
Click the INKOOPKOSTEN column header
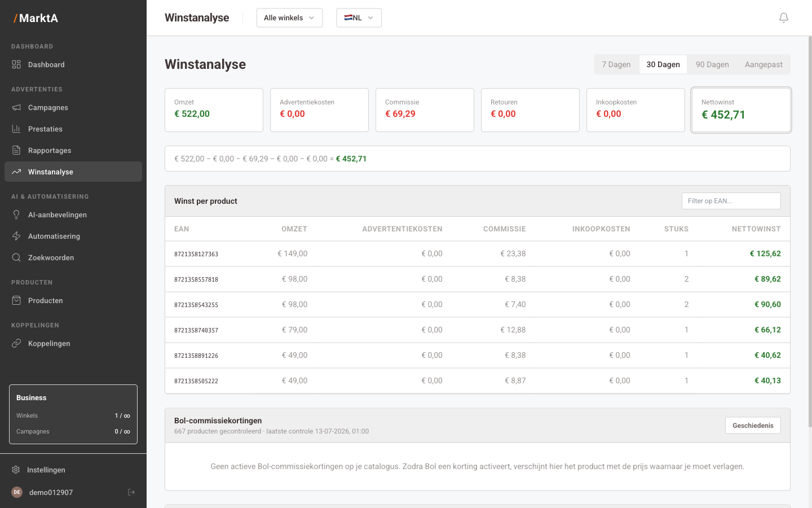click(601, 229)
